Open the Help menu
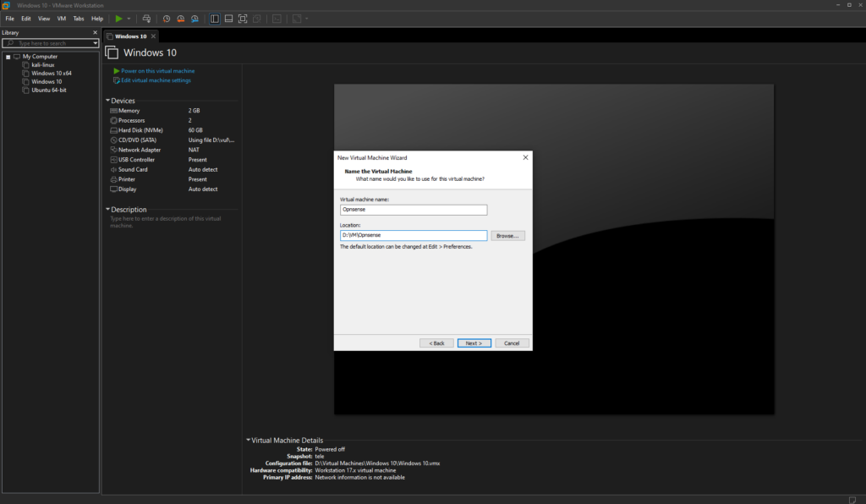This screenshot has height=504, width=866. pyautogui.click(x=97, y=19)
